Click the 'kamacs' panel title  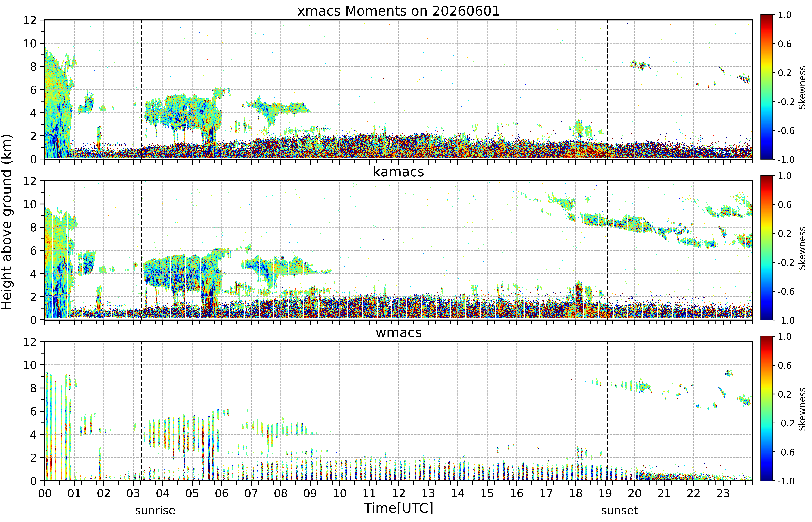[x=399, y=172]
